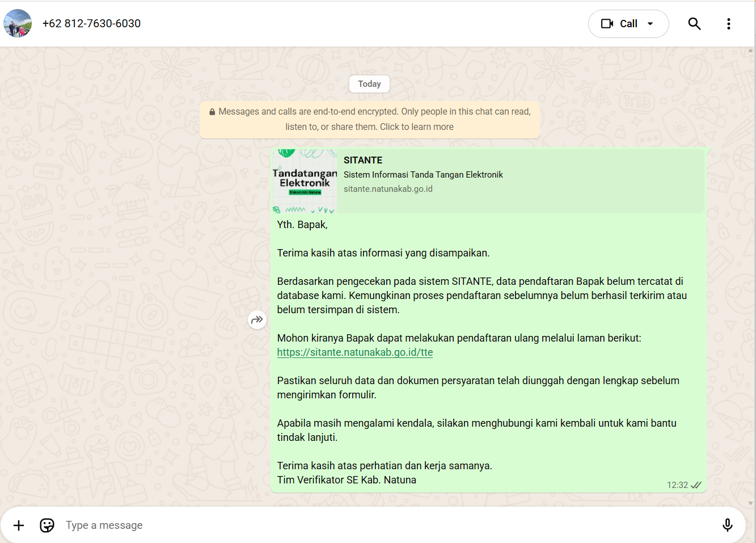Image resolution: width=756 pixels, height=543 pixels.
Task: Record voice message with microphone icon
Action: [x=728, y=525]
